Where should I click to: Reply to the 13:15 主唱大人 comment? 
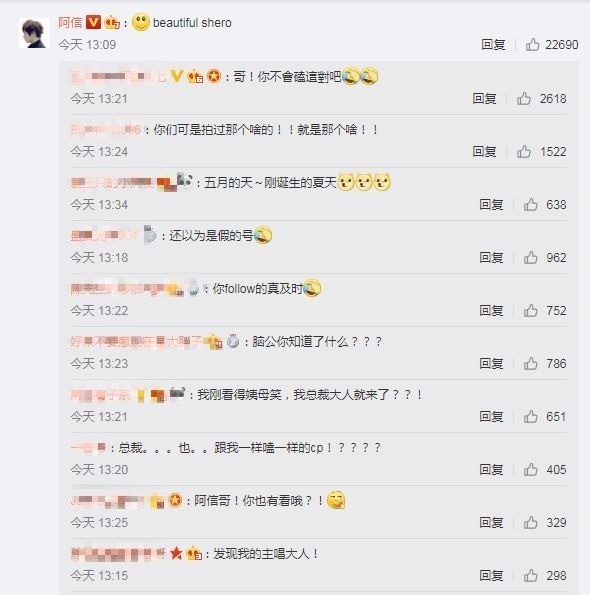pyautogui.click(x=491, y=575)
